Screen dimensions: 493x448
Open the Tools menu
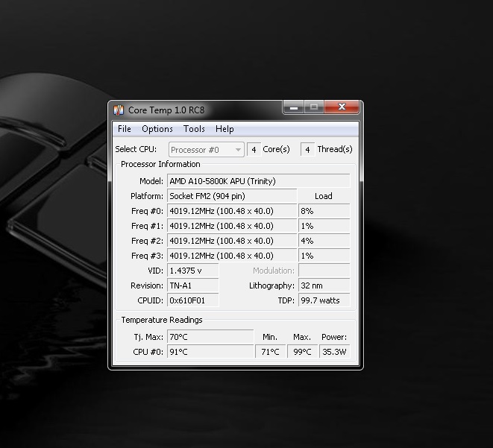194,129
